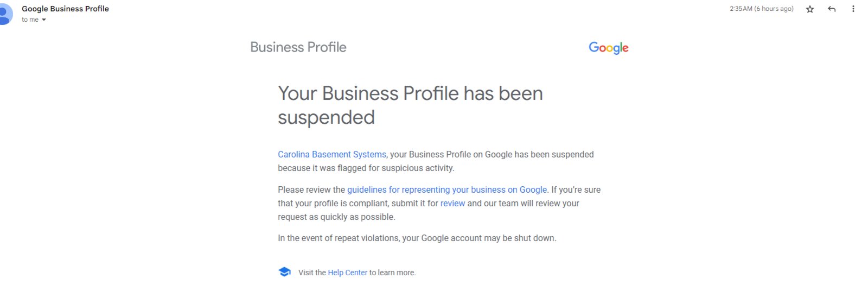Click the 2:35 AM timestamp
The image size is (868, 291).
762,9
